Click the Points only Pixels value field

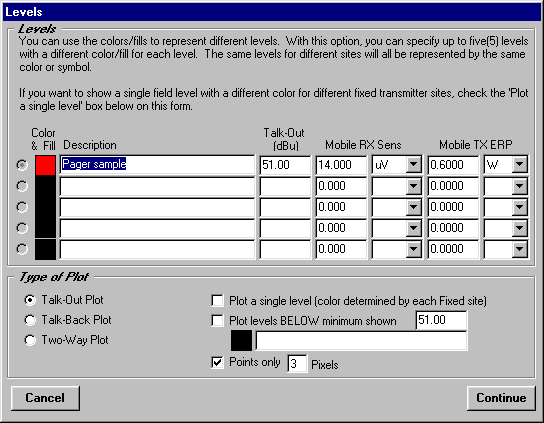click(297, 364)
